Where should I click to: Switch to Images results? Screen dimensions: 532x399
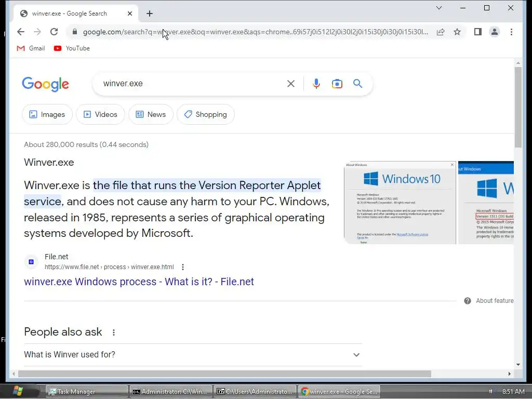pos(47,114)
